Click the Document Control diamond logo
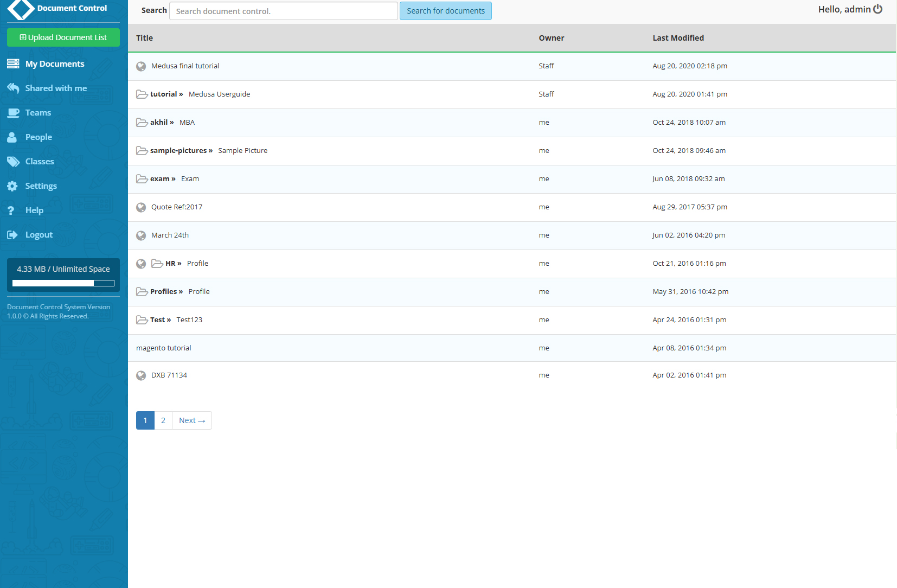The width and height of the screenshot is (897, 588). [x=21, y=9]
